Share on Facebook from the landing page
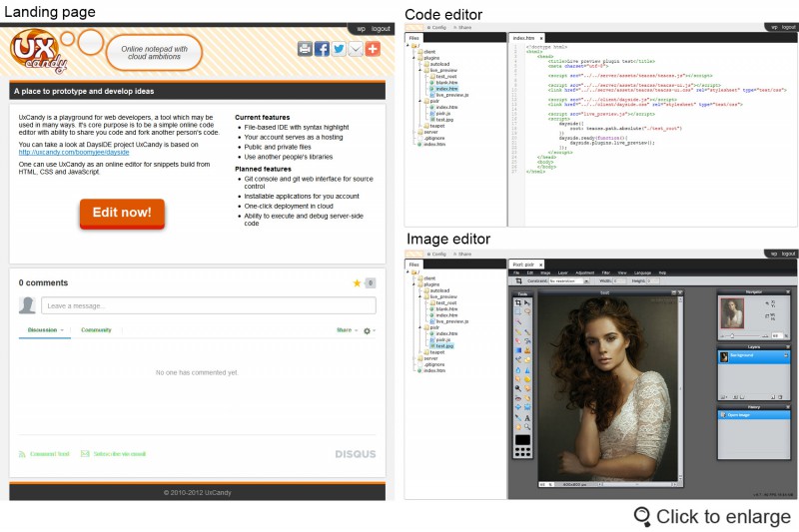The width and height of the screenshot is (799, 532). pos(322,49)
